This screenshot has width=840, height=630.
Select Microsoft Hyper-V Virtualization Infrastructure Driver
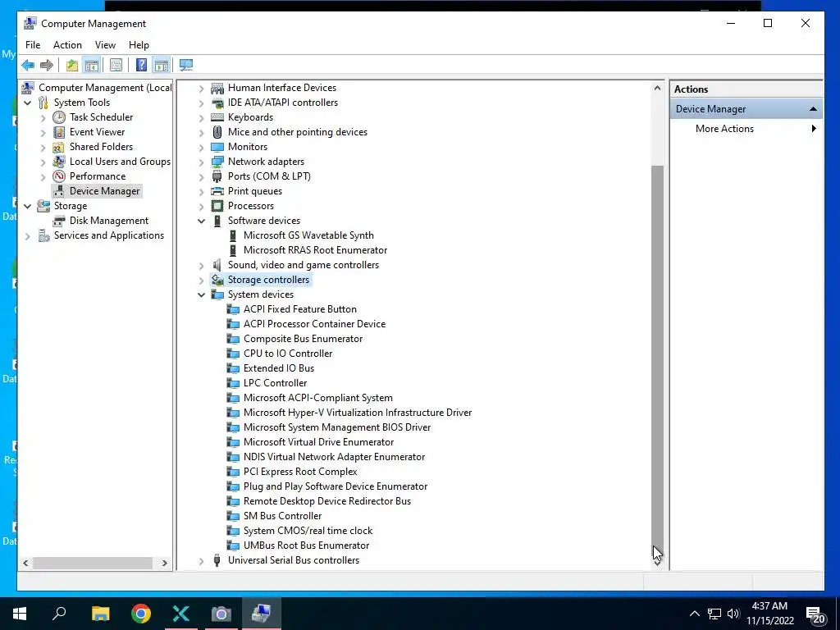pyautogui.click(x=358, y=413)
